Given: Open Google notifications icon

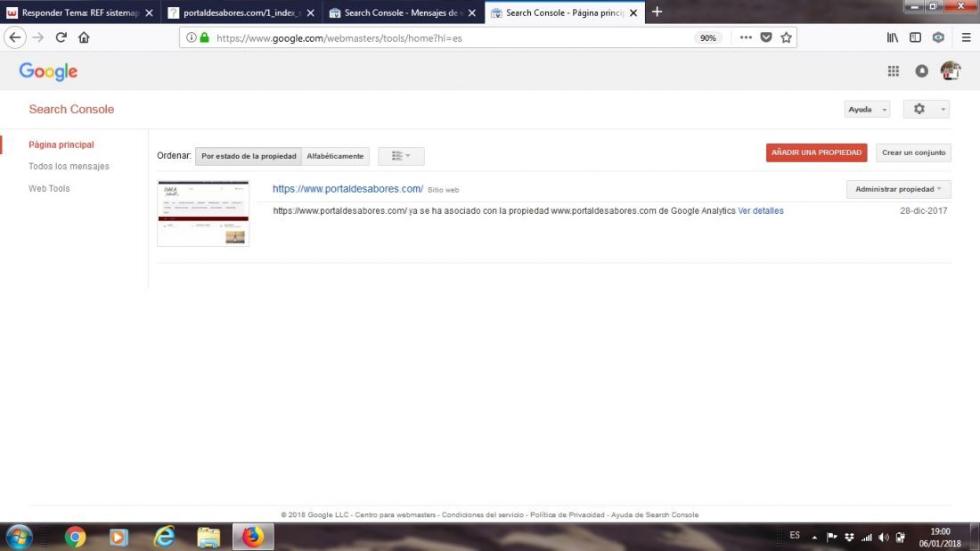Looking at the screenshot, I should tap(921, 71).
